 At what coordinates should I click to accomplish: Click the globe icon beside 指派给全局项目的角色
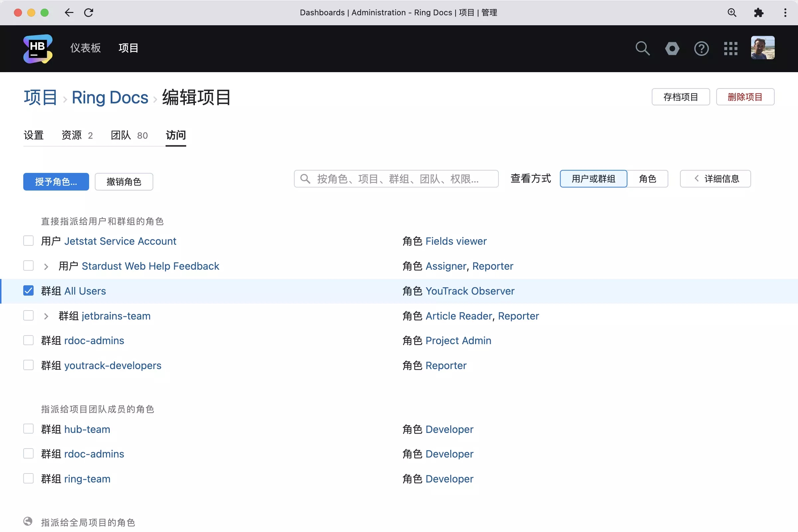(x=29, y=522)
